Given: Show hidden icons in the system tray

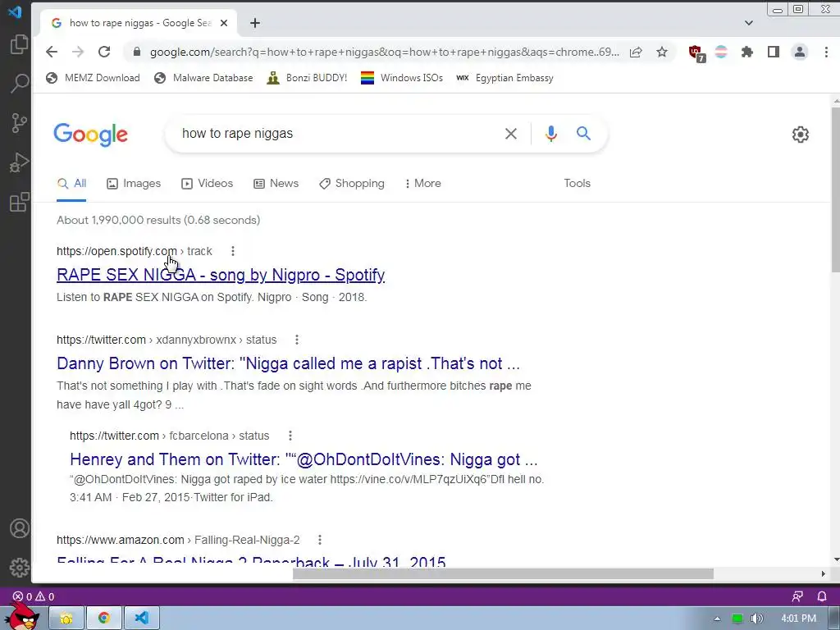Looking at the screenshot, I should click(717, 619).
